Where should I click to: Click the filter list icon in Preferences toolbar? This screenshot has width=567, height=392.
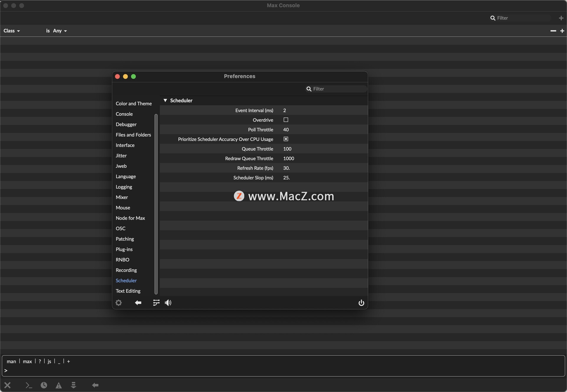pyautogui.click(x=156, y=303)
